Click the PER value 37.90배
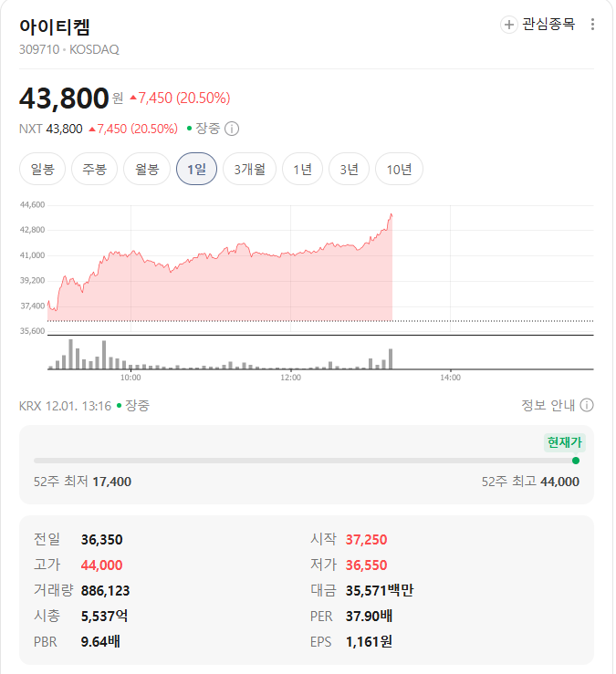This screenshot has height=674, width=616. point(369,616)
